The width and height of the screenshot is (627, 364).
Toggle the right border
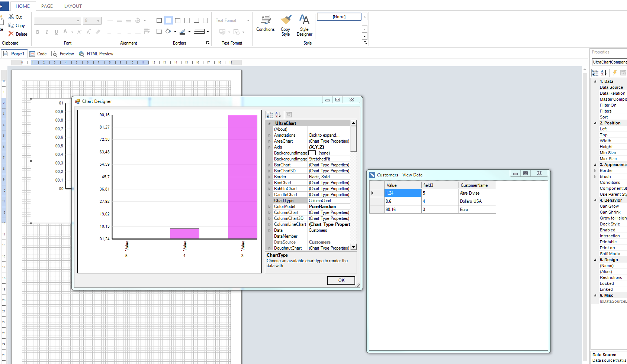[x=206, y=20]
